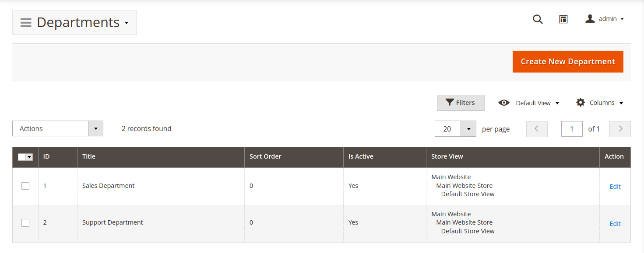Click the Columns gear icon

581,103
